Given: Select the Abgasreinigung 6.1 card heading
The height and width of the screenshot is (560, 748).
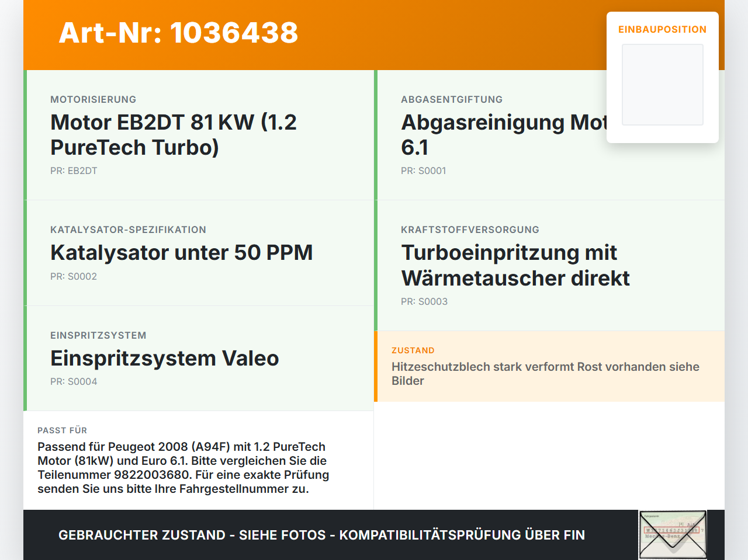Looking at the screenshot, I should tap(504, 135).
